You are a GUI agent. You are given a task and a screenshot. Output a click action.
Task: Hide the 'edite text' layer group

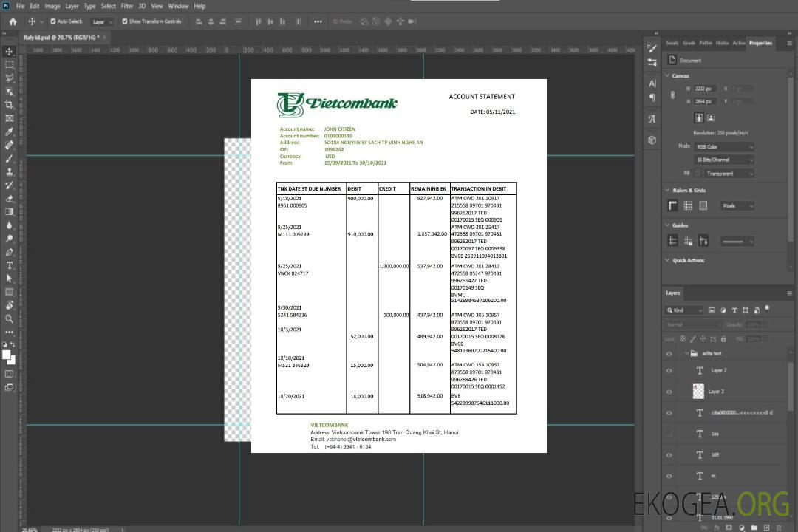[669, 354]
